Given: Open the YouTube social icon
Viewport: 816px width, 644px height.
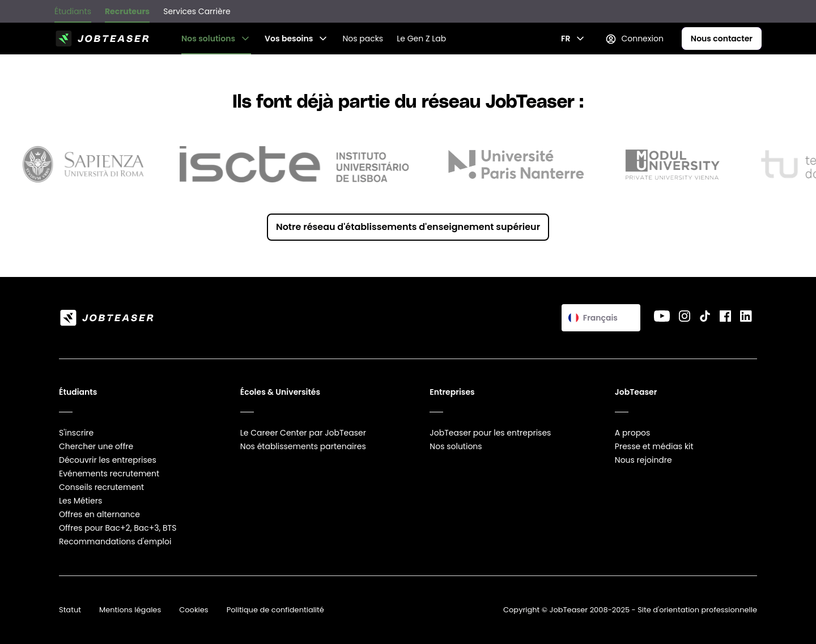Looking at the screenshot, I should 662,316.
